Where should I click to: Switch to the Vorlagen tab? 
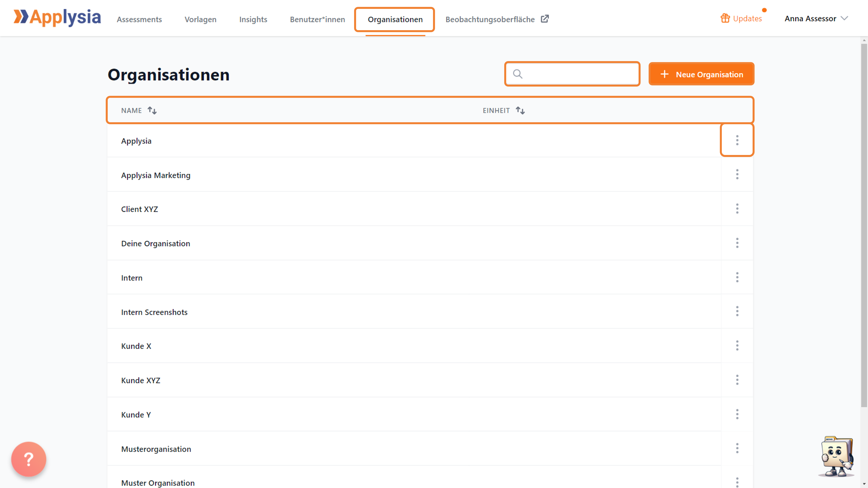[x=200, y=19]
